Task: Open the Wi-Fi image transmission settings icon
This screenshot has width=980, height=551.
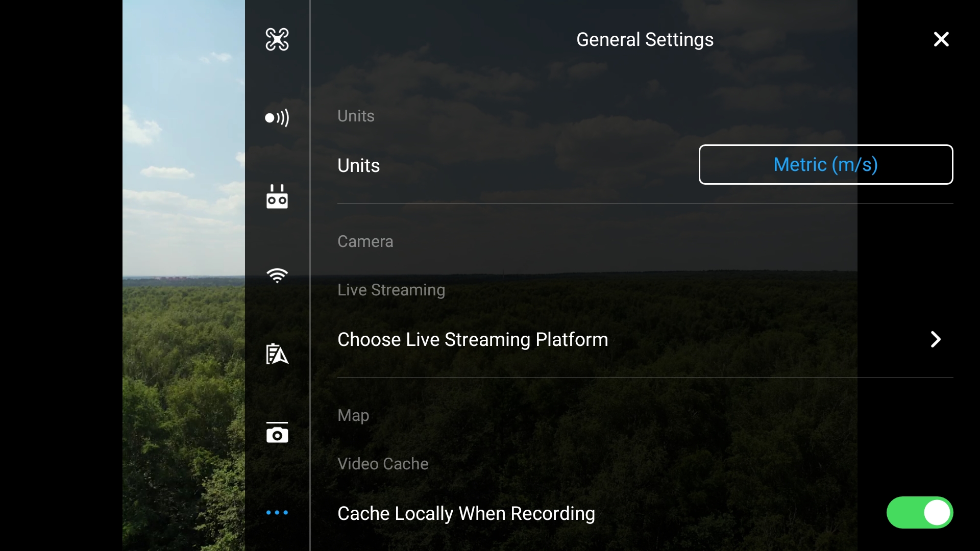Action: (277, 275)
